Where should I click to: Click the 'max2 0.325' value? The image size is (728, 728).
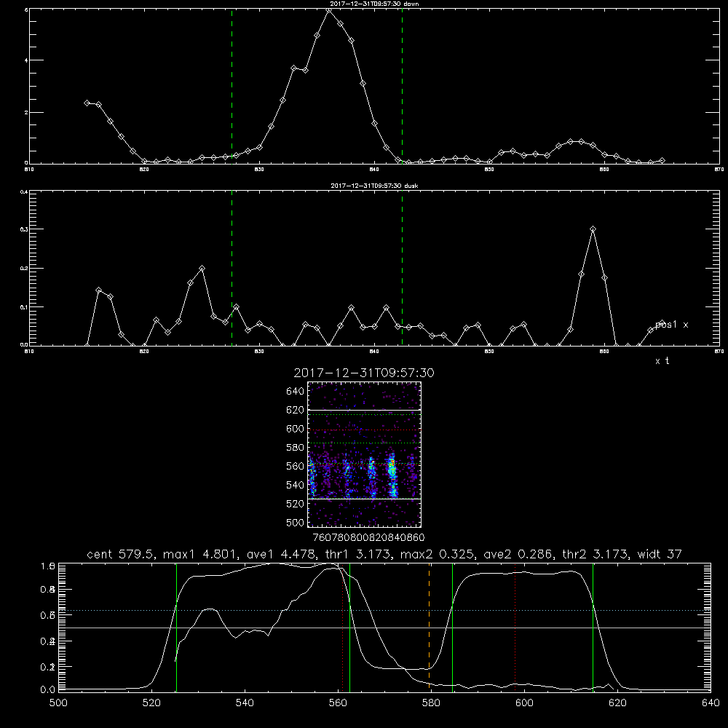click(x=437, y=554)
